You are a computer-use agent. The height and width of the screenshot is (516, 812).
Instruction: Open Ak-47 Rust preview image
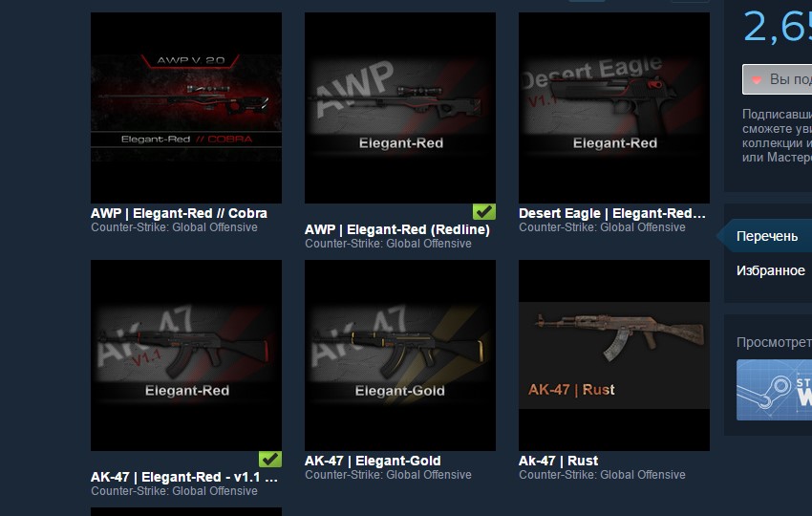coord(614,355)
